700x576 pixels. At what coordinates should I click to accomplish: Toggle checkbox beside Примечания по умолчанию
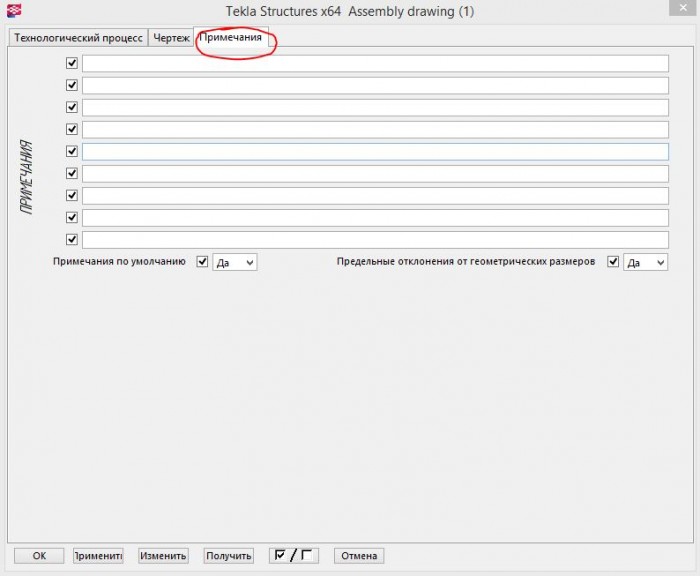203,262
